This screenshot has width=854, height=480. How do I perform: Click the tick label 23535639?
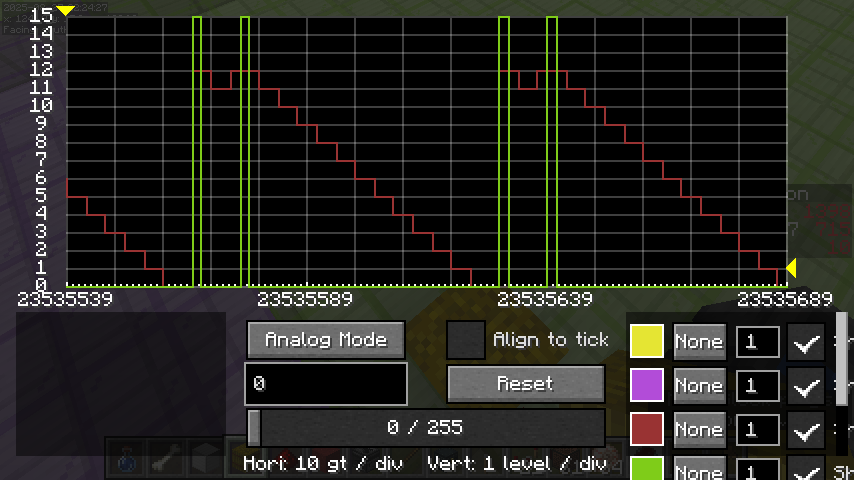(x=545, y=299)
